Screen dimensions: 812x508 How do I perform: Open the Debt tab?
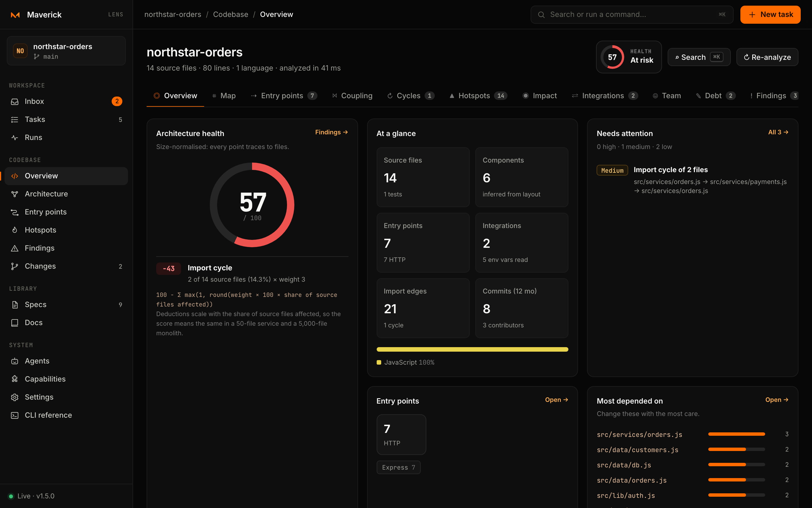tap(716, 96)
